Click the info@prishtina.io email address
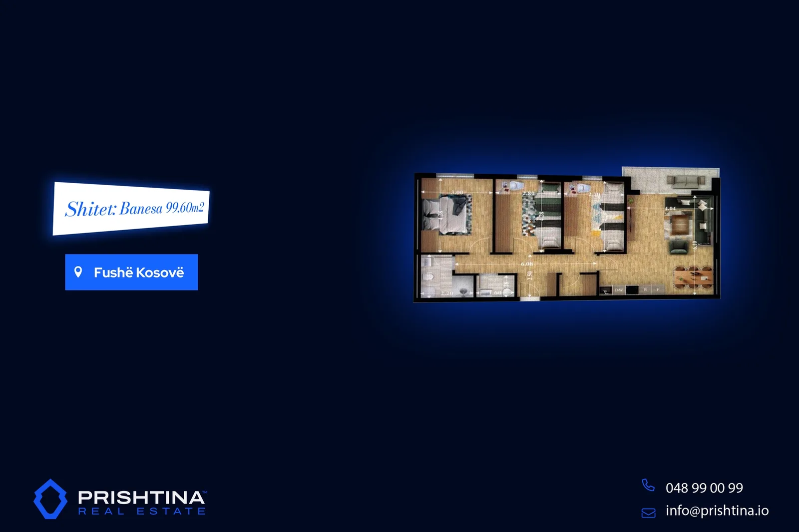This screenshot has width=799, height=532. pyautogui.click(x=717, y=511)
